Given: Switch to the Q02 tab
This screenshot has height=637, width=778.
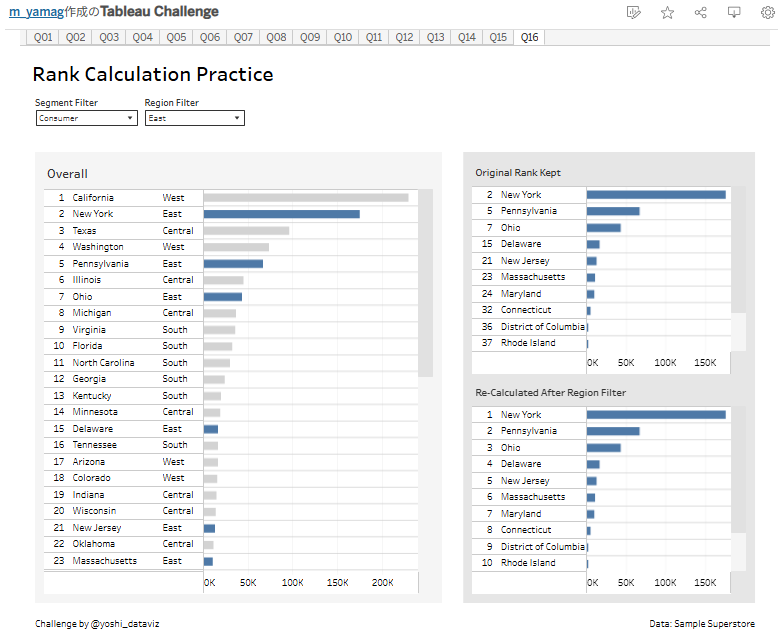Looking at the screenshot, I should [x=75, y=37].
